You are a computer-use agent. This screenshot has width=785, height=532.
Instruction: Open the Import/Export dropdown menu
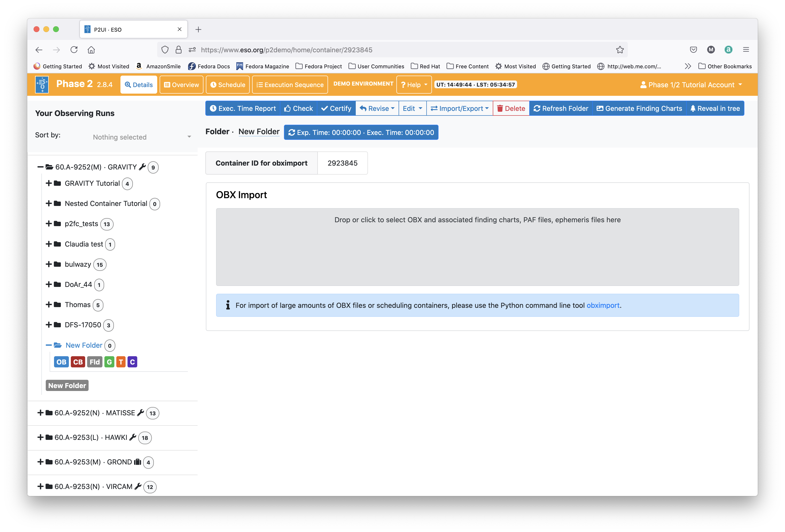click(x=459, y=108)
